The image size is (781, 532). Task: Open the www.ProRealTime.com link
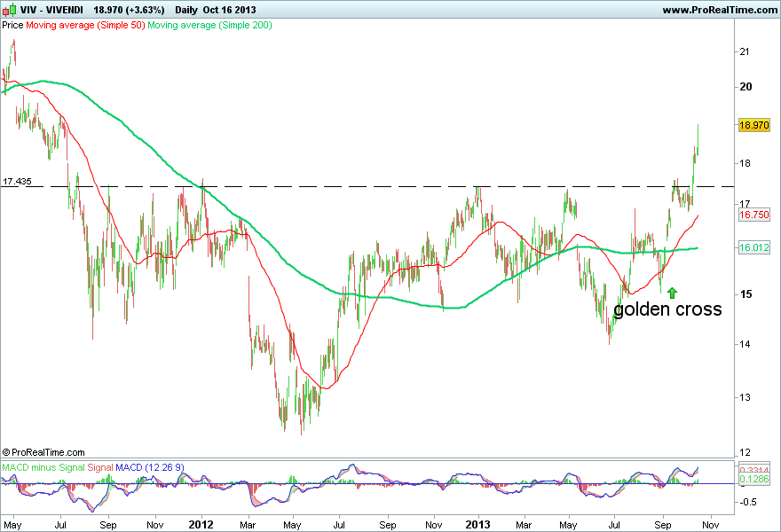pyautogui.click(x=720, y=10)
